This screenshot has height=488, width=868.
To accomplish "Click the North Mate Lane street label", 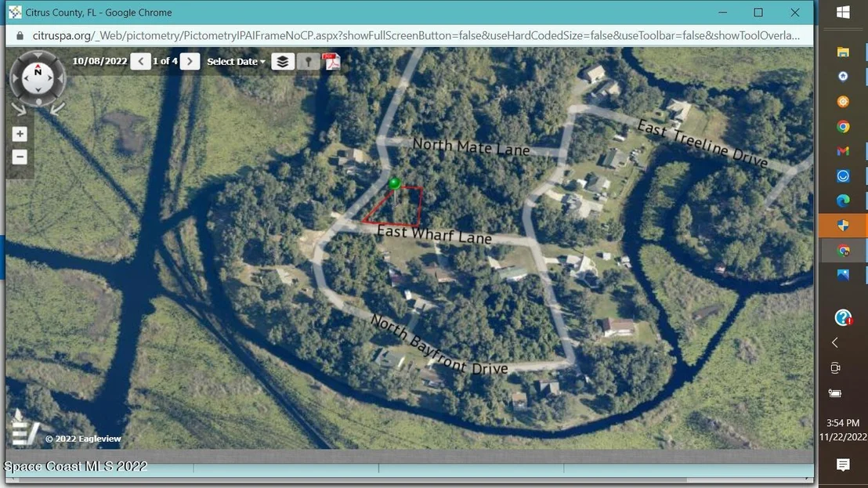I will tap(471, 146).
